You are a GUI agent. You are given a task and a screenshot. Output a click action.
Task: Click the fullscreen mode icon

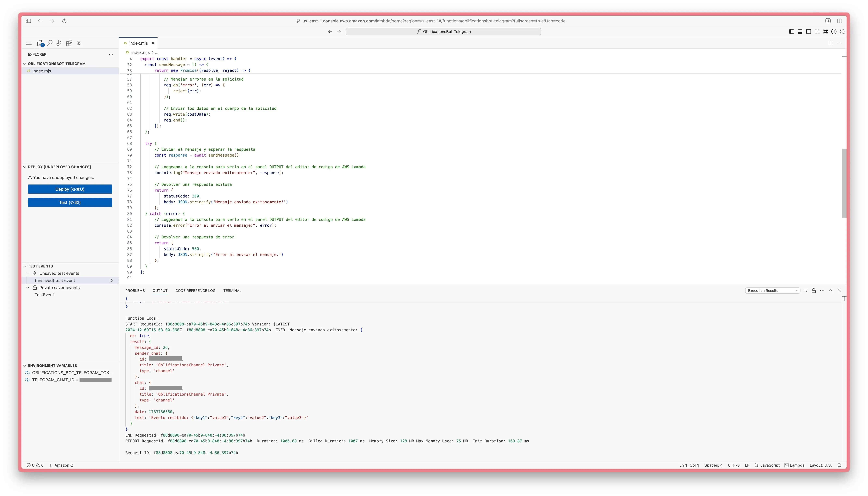(825, 32)
